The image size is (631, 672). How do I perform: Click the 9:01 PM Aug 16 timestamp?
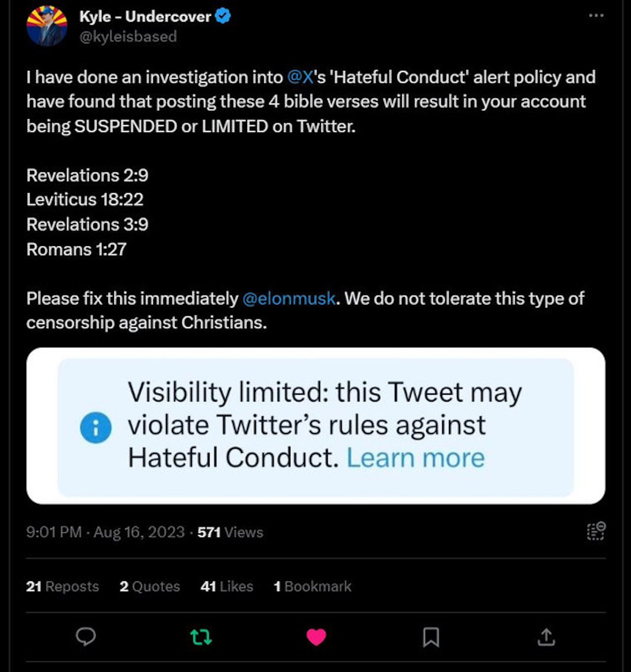point(105,532)
